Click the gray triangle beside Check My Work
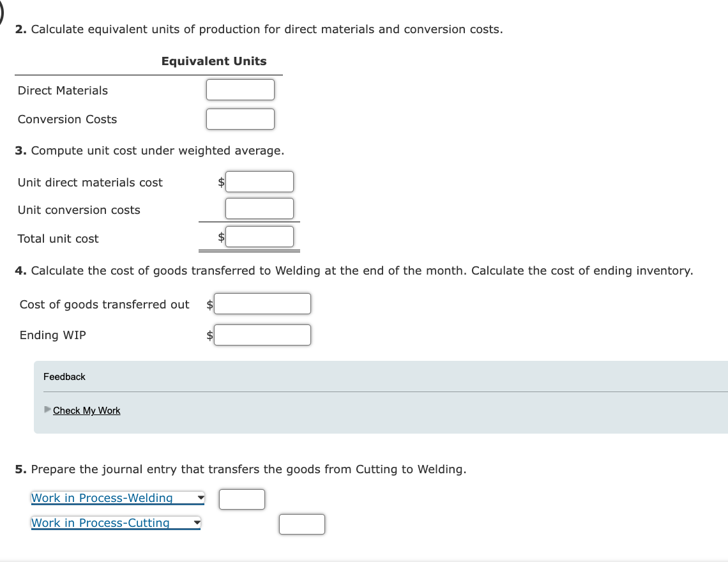This screenshot has width=728, height=562. click(46, 410)
